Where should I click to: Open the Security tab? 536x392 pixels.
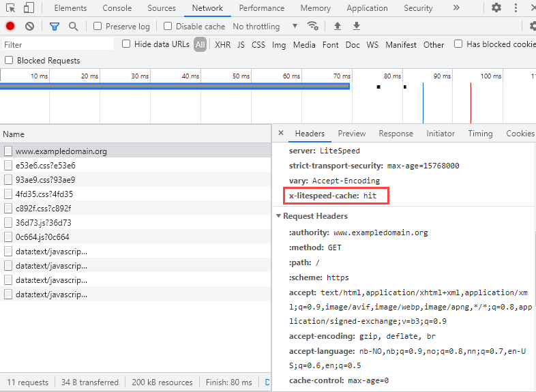pyautogui.click(x=418, y=8)
